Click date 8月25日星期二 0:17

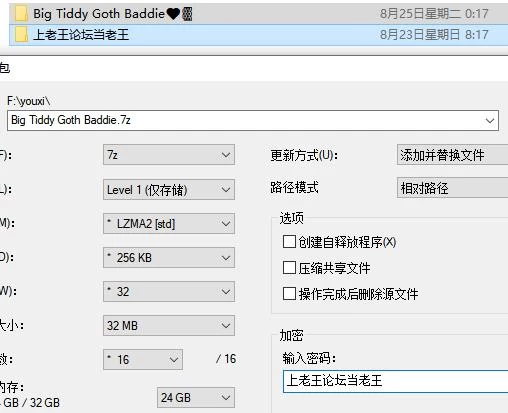click(x=434, y=14)
